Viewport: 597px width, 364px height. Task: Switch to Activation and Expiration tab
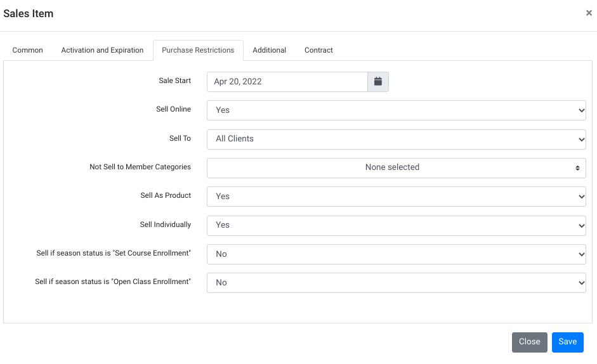(x=102, y=50)
